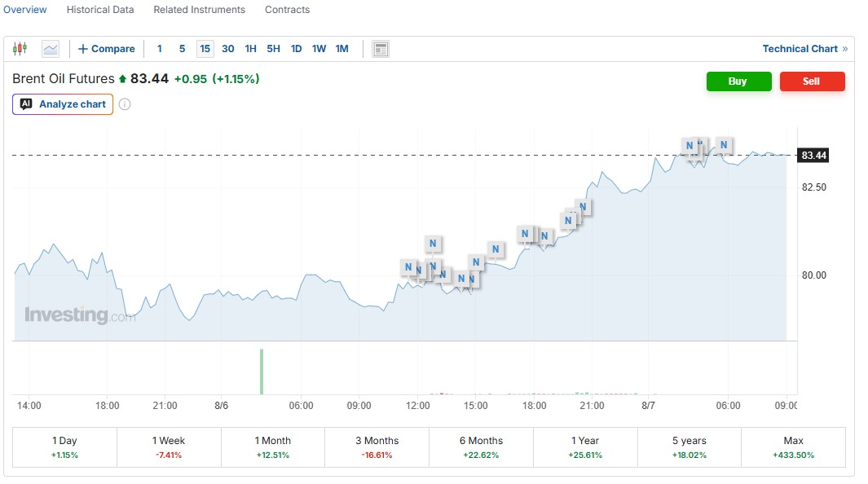Click the 82.50 price axis label

coord(813,187)
